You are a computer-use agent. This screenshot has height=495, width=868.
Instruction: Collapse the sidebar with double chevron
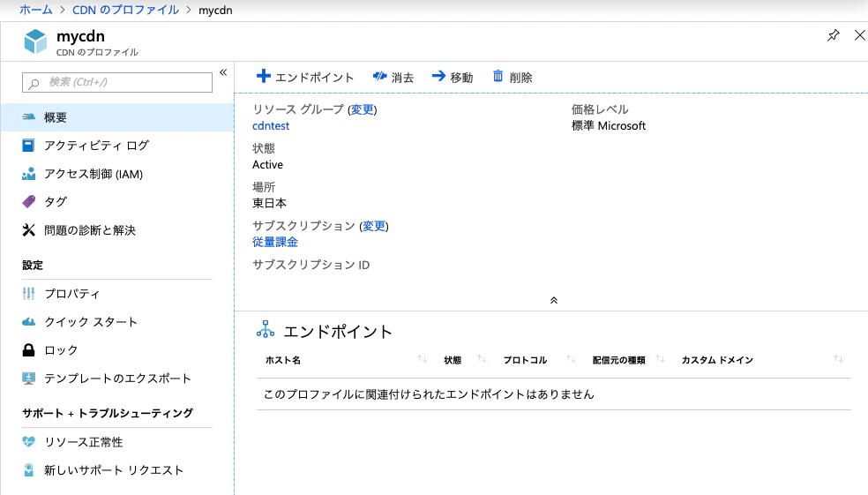click(223, 72)
